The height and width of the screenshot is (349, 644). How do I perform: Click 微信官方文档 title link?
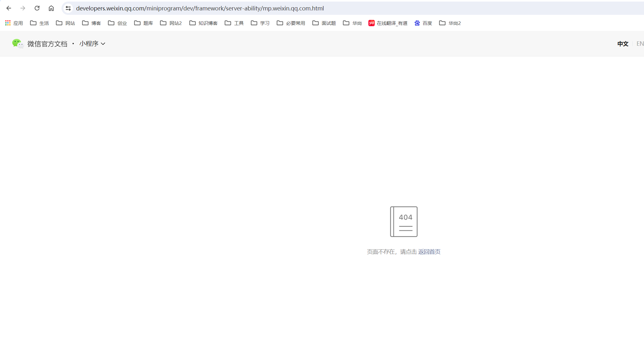[x=47, y=44]
